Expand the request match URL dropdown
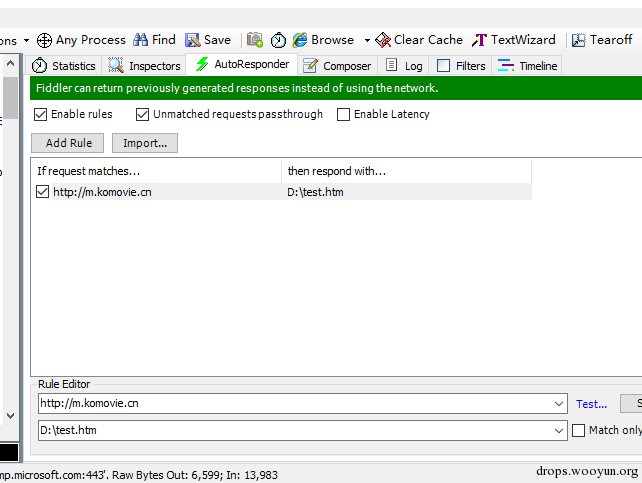This screenshot has height=483, width=642. click(558, 404)
